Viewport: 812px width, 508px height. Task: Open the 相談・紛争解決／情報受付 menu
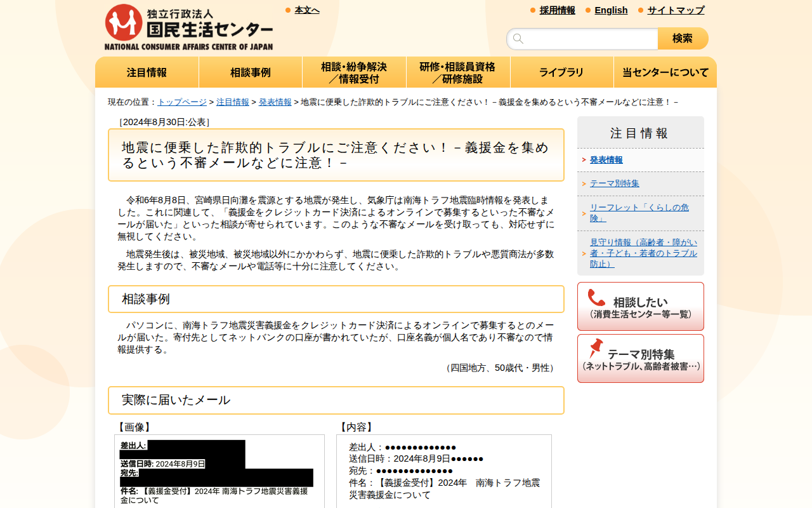pyautogui.click(x=354, y=72)
